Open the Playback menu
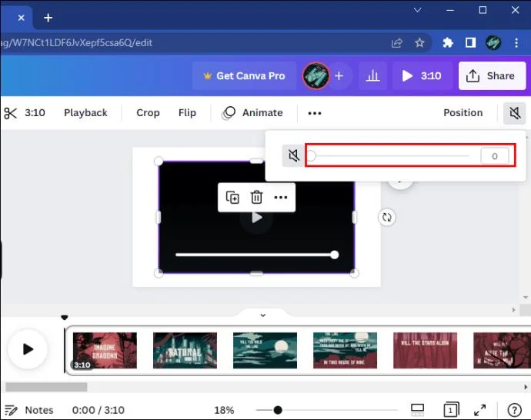531x420 pixels. [x=85, y=113]
